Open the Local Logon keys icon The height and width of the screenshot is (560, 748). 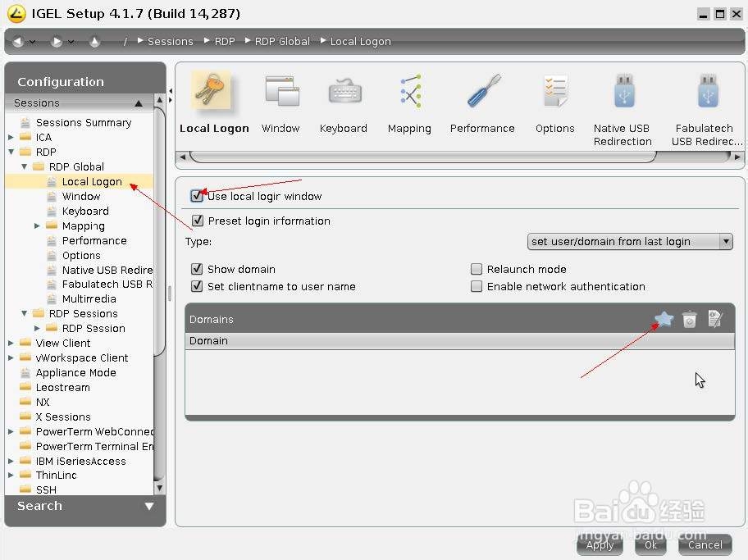click(x=212, y=91)
